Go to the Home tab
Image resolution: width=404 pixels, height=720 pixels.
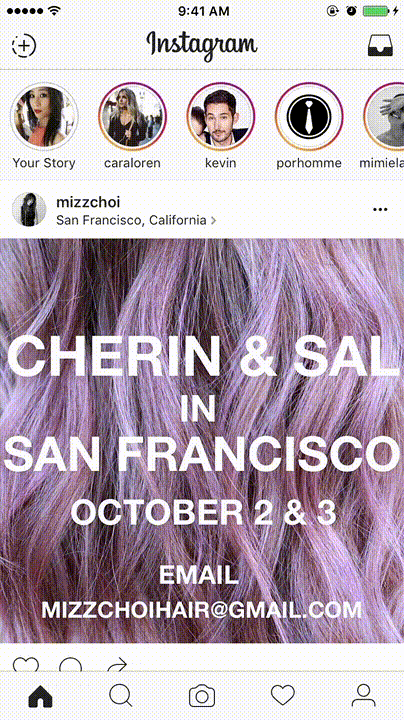click(40, 696)
